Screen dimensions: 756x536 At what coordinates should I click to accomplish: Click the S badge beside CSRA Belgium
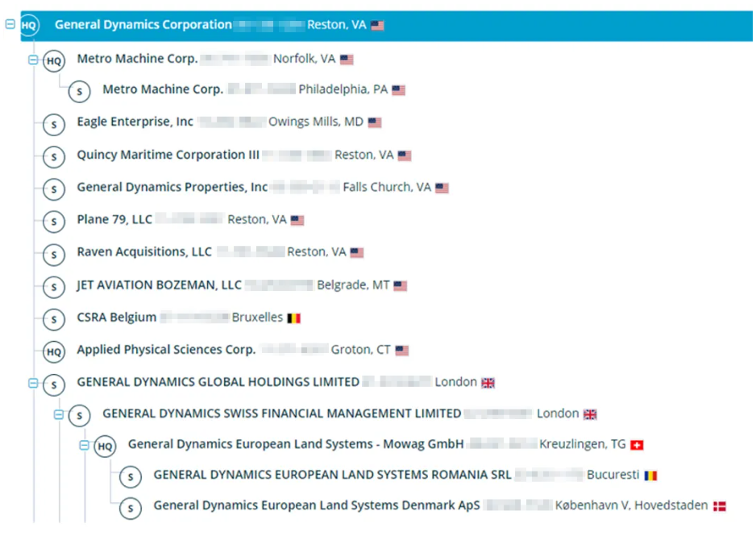click(54, 319)
